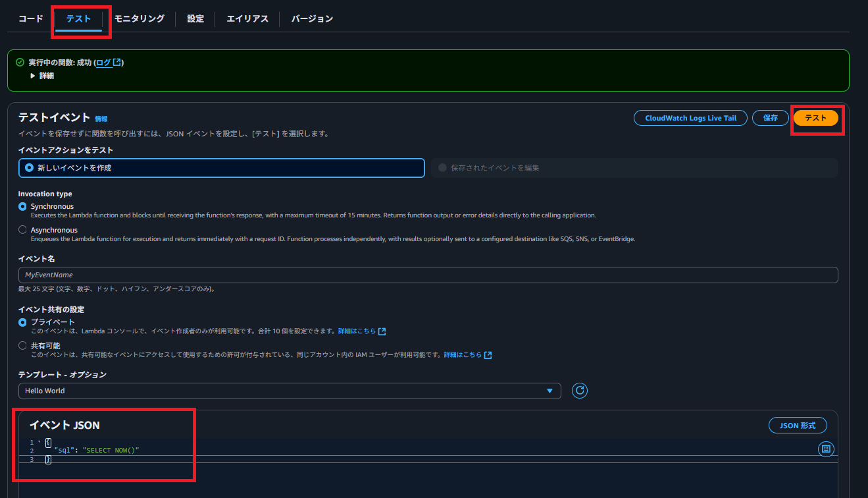Open the ログ link in success banner

coord(103,63)
